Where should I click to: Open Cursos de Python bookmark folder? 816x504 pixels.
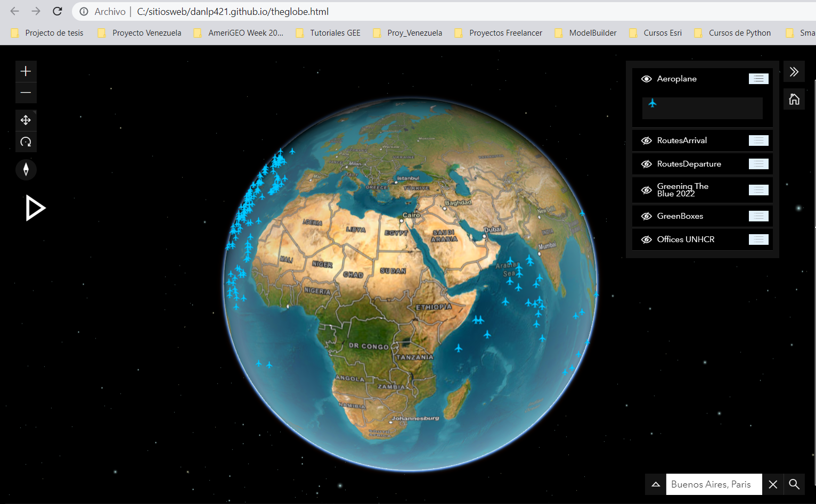(733, 33)
